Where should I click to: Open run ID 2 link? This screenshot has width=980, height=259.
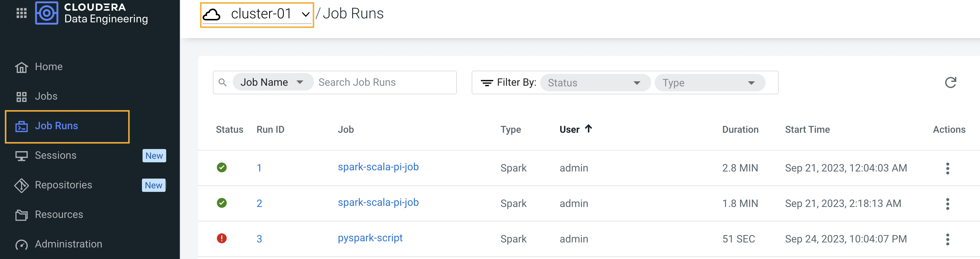coord(259,203)
